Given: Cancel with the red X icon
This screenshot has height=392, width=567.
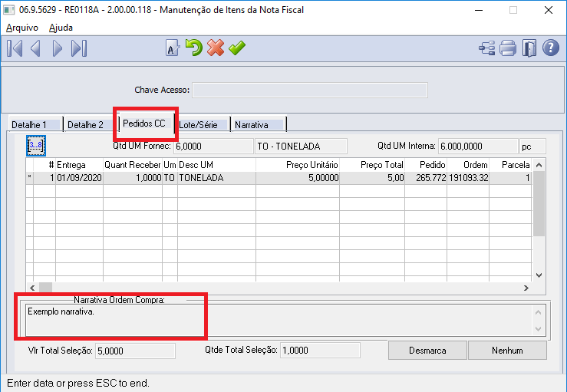Looking at the screenshot, I should 216,48.
